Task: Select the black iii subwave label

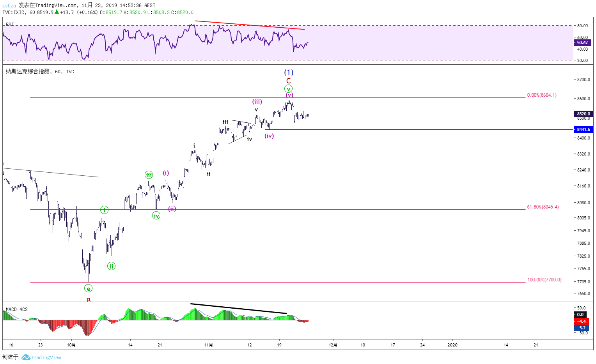Action: tap(225, 122)
